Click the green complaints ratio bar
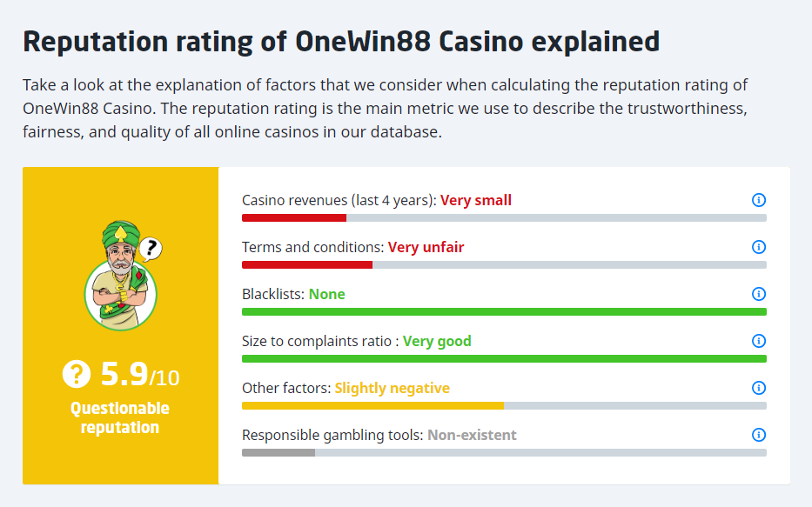The width and height of the screenshot is (812, 507). coord(504,358)
